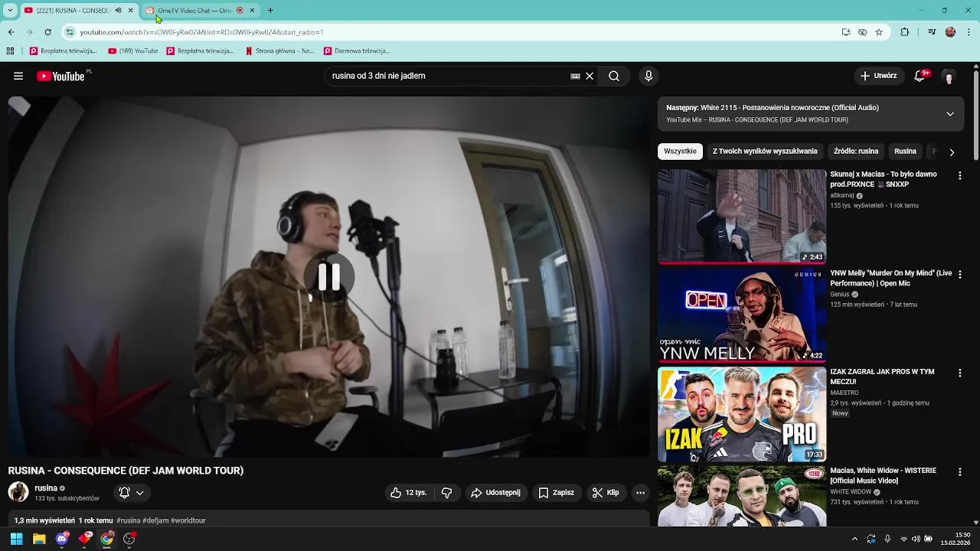Open the aSkumaj channel link
980x551 pixels.
[842, 195]
